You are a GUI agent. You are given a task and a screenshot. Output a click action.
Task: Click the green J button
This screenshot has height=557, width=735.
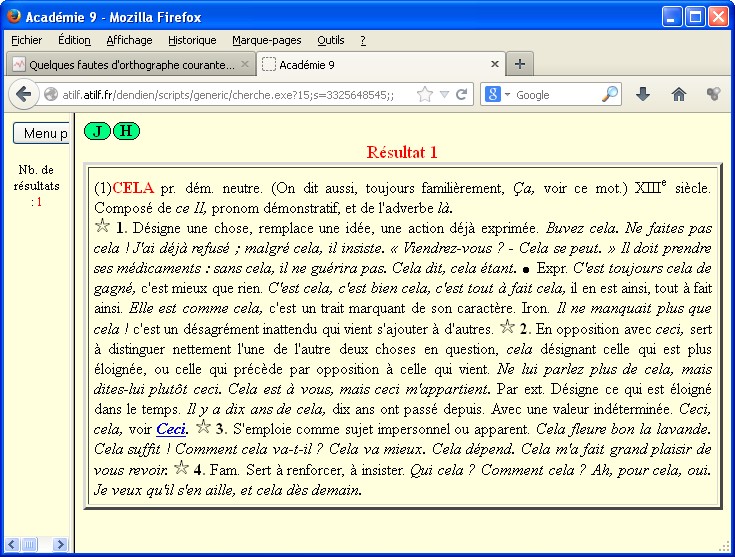click(97, 131)
